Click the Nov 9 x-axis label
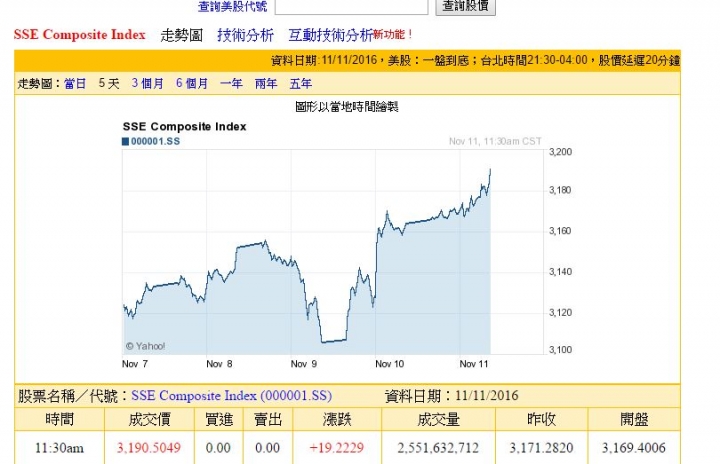Screen dimensions: 720x464 pos(304,364)
